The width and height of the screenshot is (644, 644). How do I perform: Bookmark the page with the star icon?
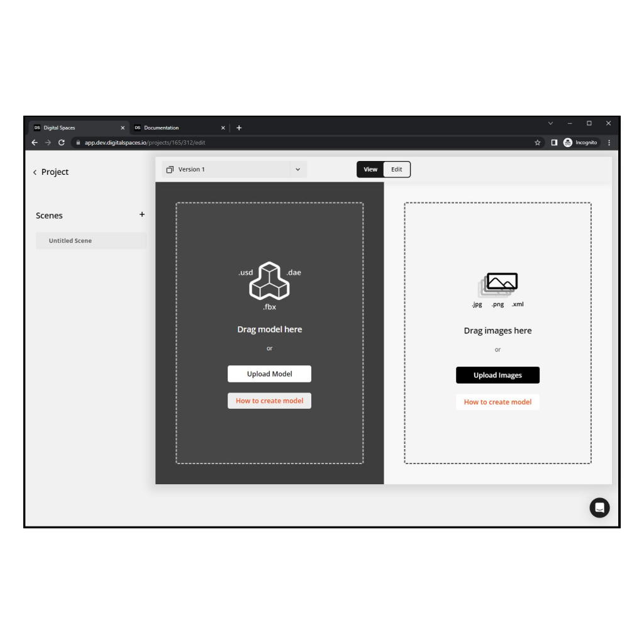coord(537,142)
